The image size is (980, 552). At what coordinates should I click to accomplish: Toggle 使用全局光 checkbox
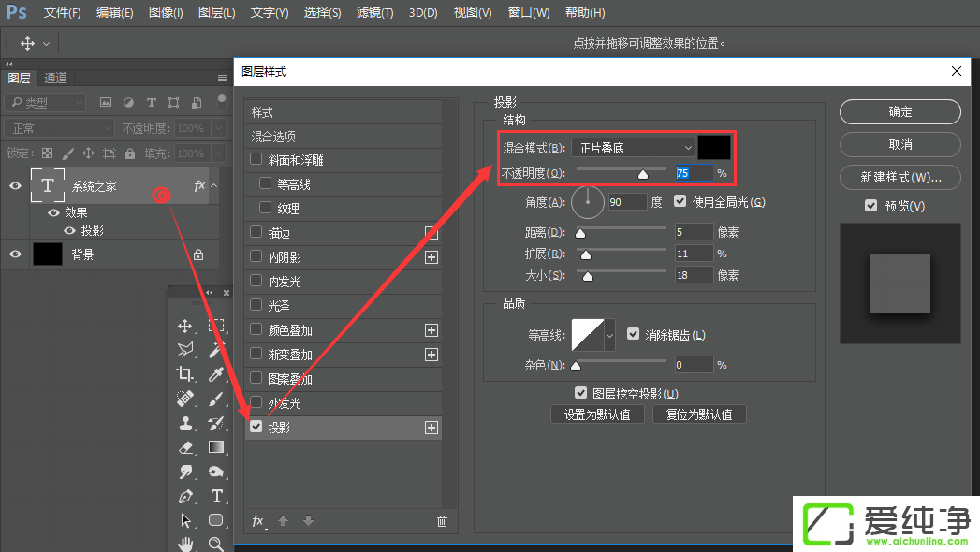[680, 201]
